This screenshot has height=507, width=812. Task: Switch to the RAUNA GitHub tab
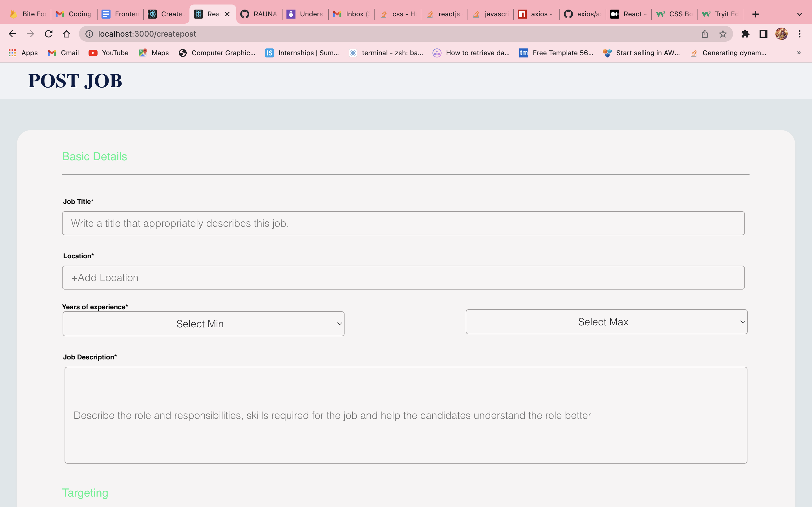coord(259,14)
